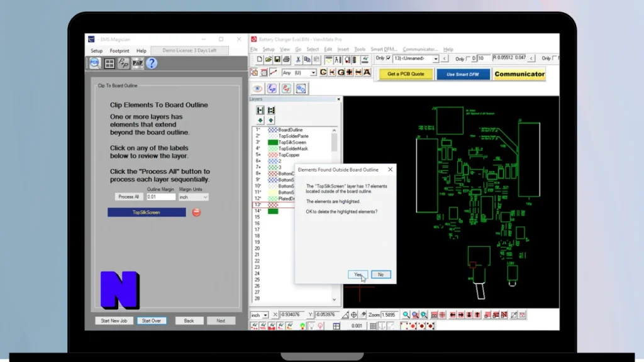Click the Process All button
Screen dimensions: 644x362
tap(128, 197)
